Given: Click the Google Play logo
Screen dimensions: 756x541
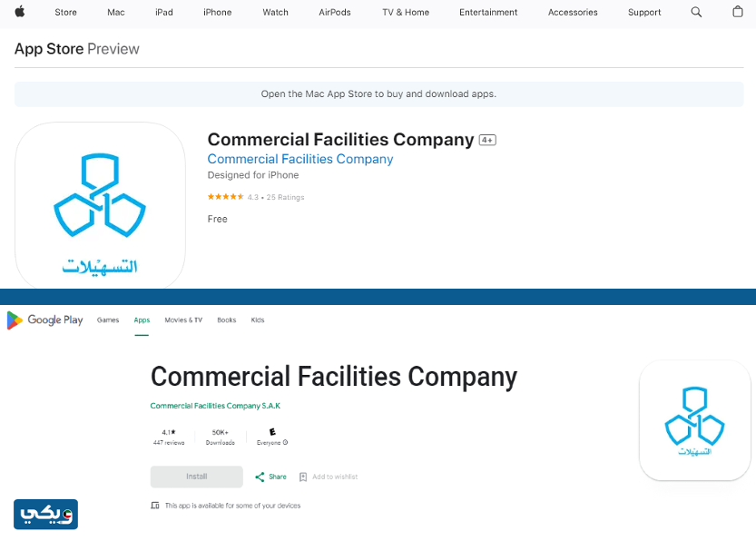Looking at the screenshot, I should (44, 320).
